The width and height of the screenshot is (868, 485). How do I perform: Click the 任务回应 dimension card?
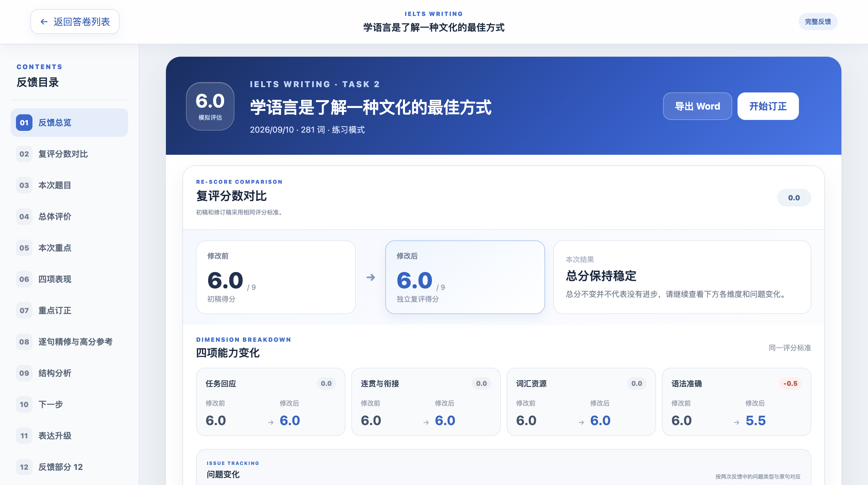pyautogui.click(x=270, y=402)
